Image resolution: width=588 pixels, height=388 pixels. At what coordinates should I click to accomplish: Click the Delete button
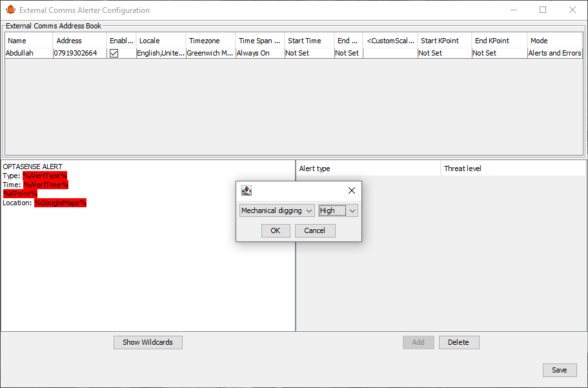(x=458, y=342)
